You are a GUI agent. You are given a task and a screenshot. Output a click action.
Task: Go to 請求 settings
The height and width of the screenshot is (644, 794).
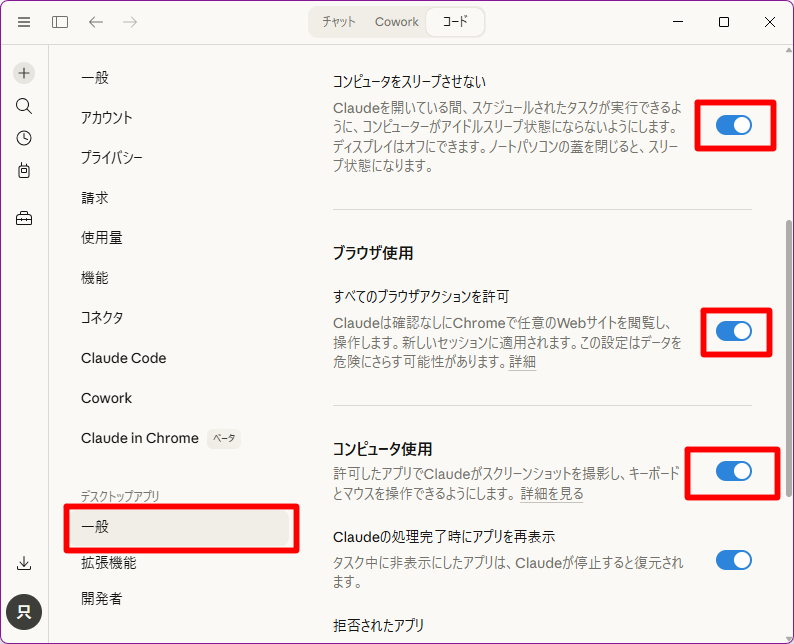tap(95, 197)
